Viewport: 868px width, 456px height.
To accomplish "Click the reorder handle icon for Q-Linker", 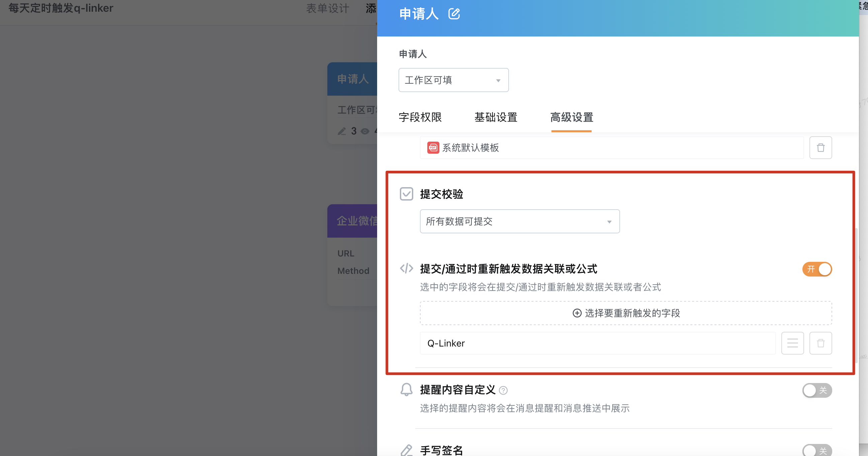I will pyautogui.click(x=792, y=343).
